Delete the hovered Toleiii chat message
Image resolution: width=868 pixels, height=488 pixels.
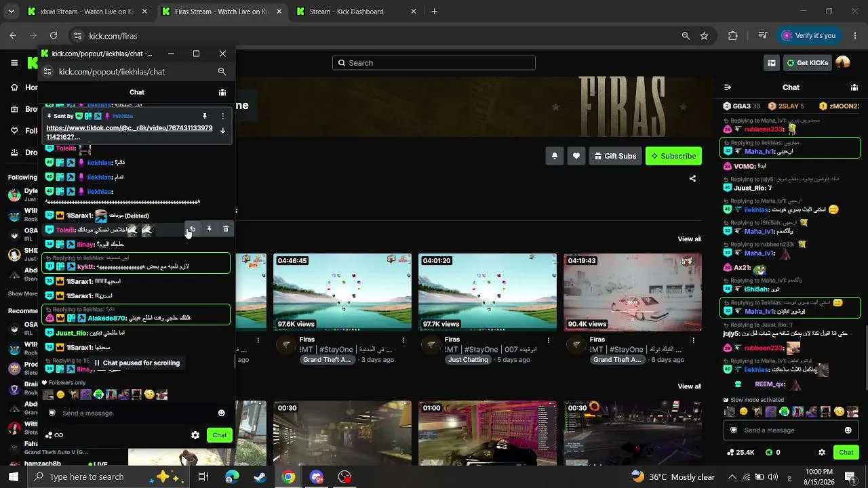[226, 229]
